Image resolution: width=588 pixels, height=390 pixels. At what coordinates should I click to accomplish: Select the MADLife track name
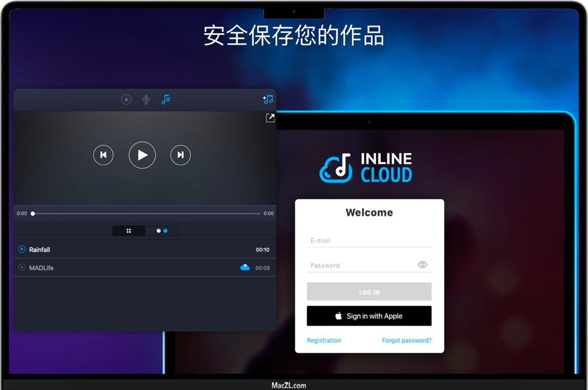(41, 268)
